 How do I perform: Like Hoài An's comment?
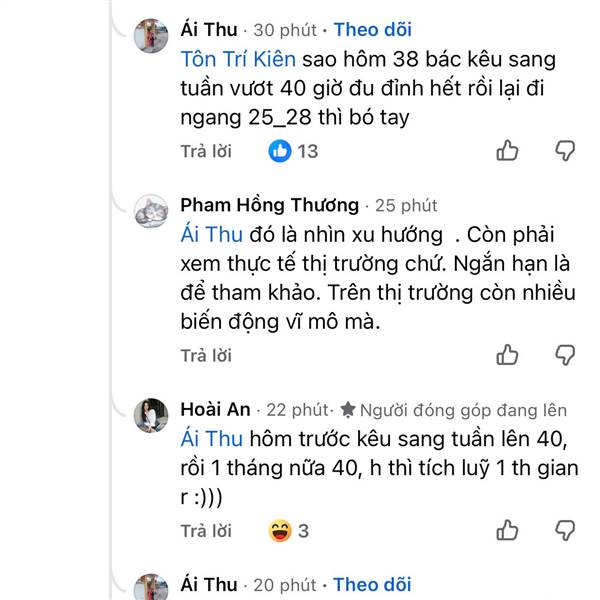508,531
